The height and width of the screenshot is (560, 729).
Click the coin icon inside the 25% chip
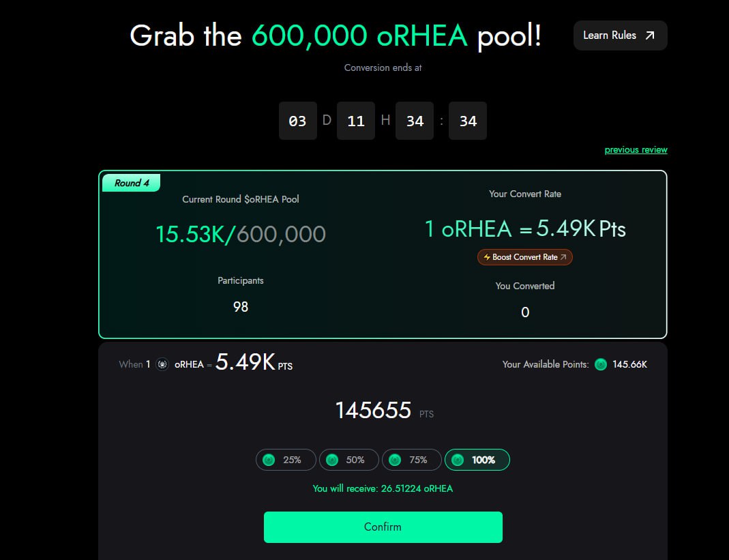coord(269,460)
